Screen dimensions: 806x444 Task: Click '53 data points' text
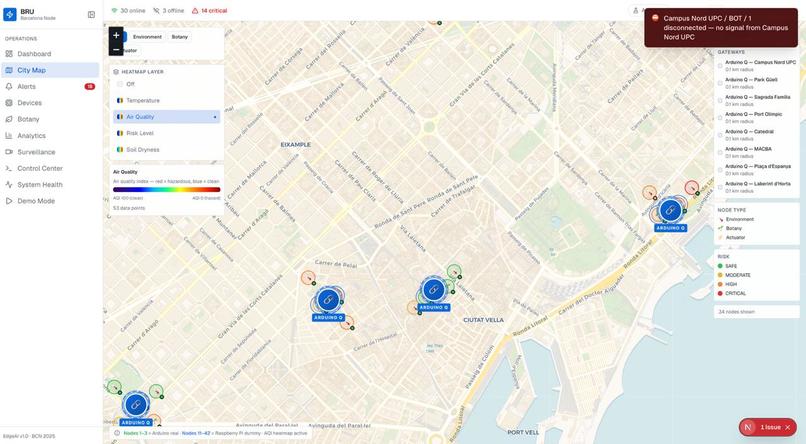click(x=129, y=208)
